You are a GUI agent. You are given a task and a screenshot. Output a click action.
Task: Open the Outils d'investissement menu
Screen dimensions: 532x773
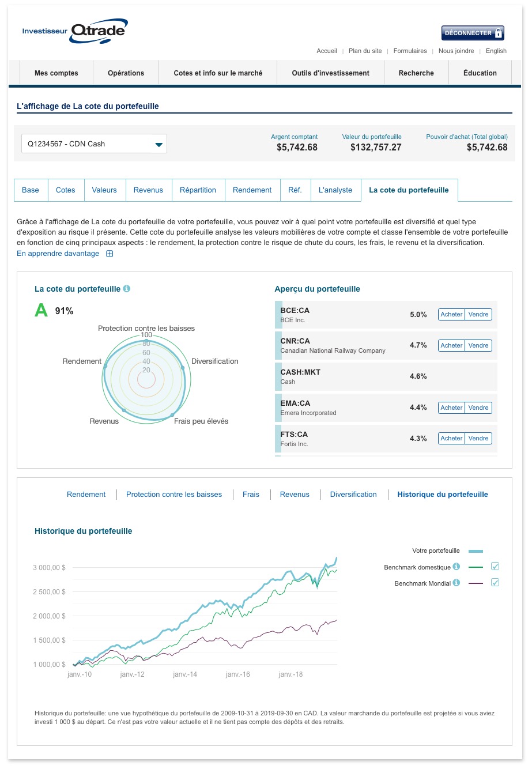tap(330, 73)
